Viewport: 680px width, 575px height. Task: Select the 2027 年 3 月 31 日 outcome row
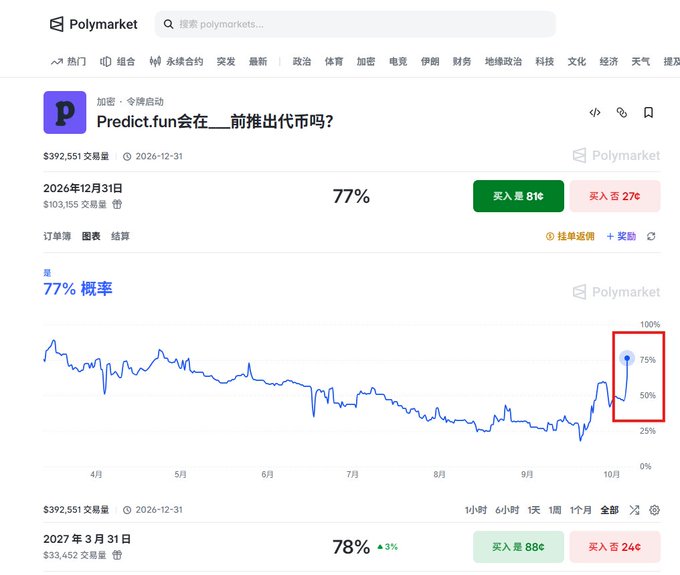(352, 547)
